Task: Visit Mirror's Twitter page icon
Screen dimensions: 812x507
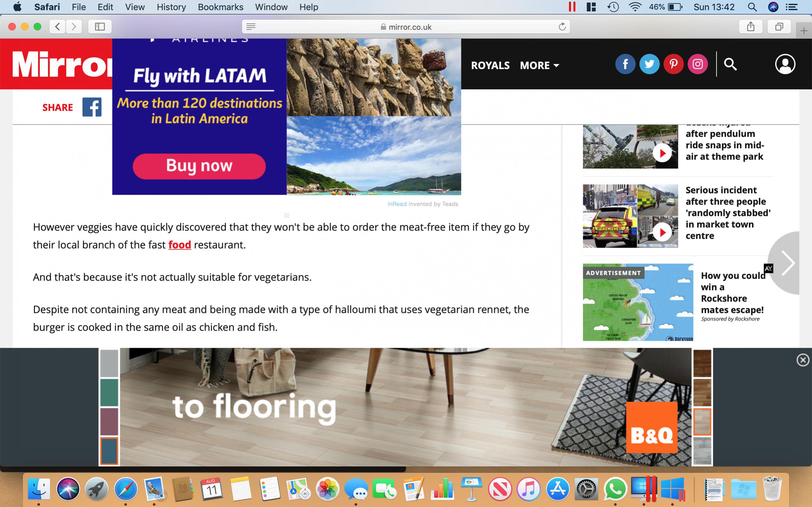Action: click(x=649, y=64)
